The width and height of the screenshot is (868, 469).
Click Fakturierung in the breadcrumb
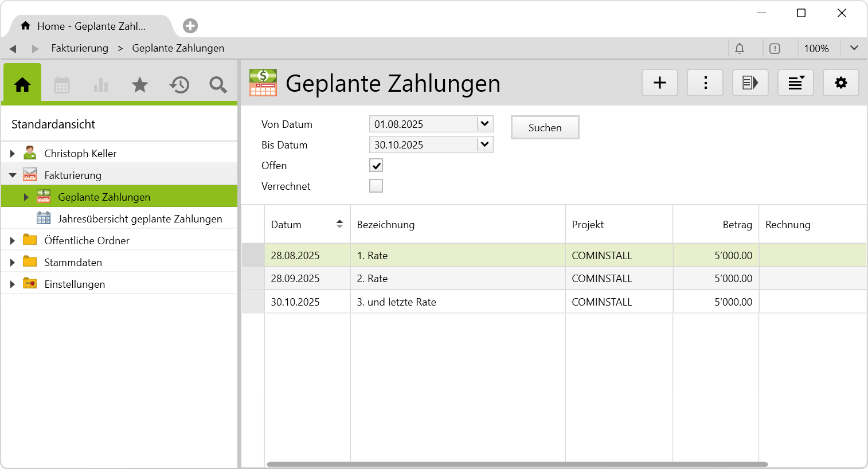click(x=80, y=49)
